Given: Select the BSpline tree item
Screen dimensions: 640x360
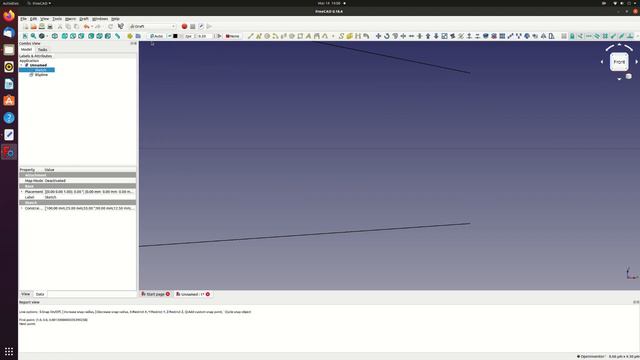Looking at the screenshot, I should 41,75.
